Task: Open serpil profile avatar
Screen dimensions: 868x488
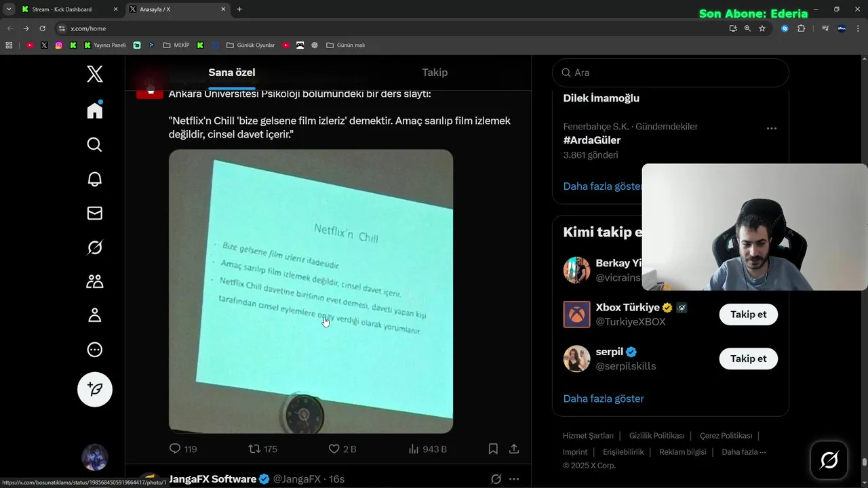Action: click(x=577, y=359)
